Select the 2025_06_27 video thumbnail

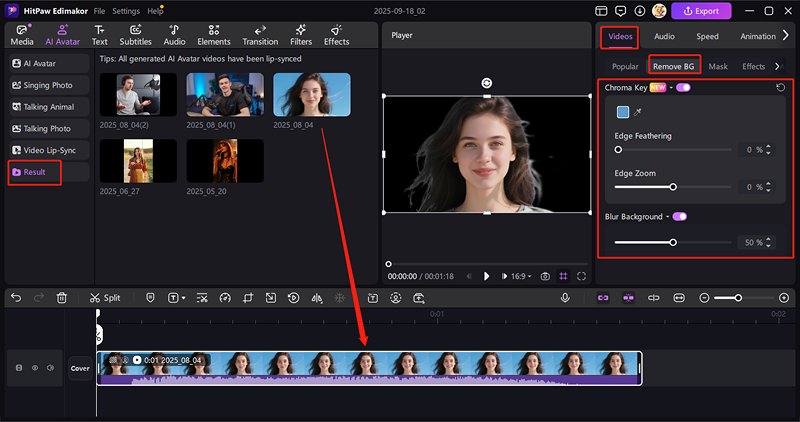[138, 161]
